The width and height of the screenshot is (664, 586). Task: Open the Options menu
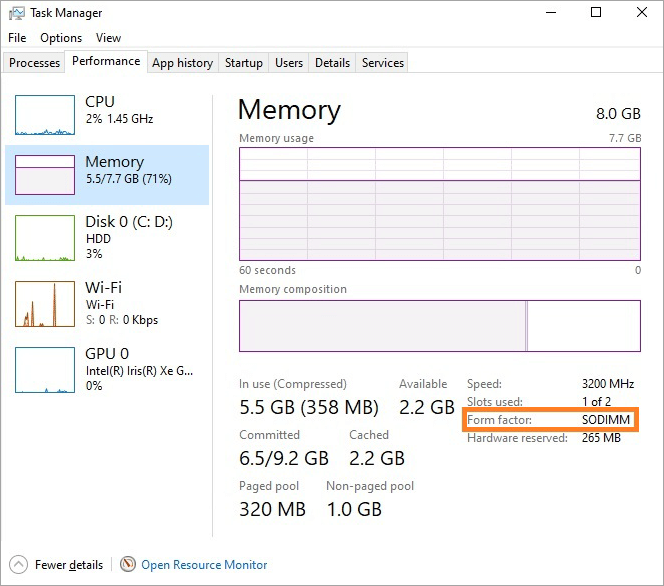coord(61,38)
